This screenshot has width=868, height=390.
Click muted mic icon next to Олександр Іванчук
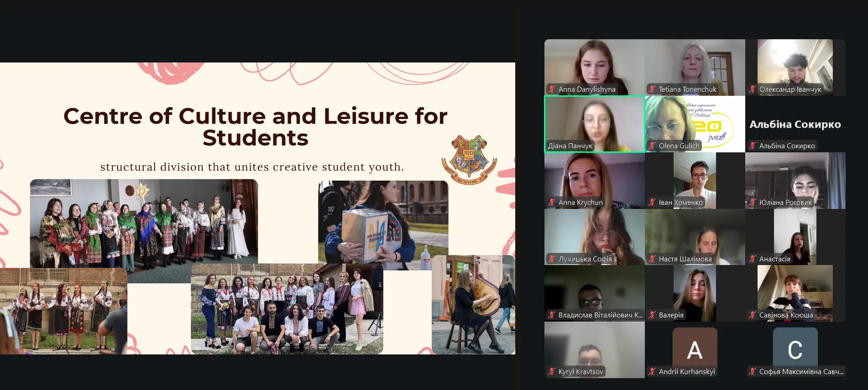click(753, 89)
